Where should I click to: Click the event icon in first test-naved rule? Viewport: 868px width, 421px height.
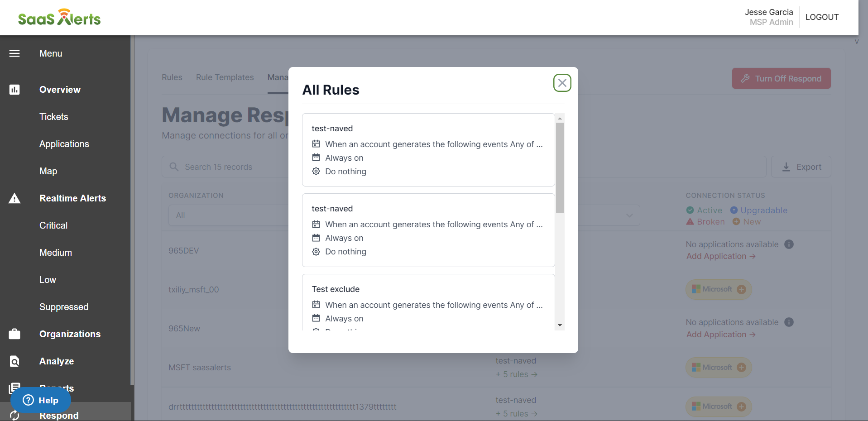[x=316, y=144]
